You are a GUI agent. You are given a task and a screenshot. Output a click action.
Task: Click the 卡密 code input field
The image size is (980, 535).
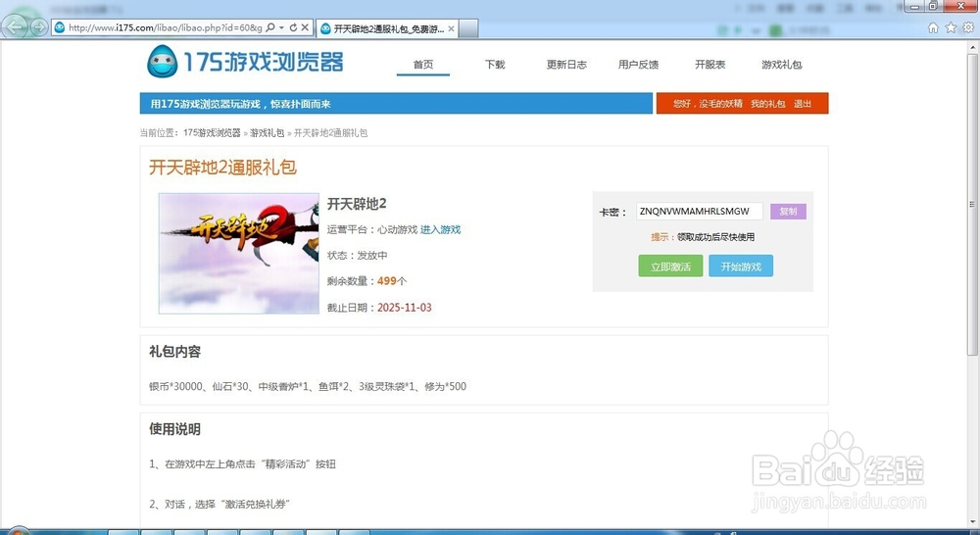pos(700,212)
